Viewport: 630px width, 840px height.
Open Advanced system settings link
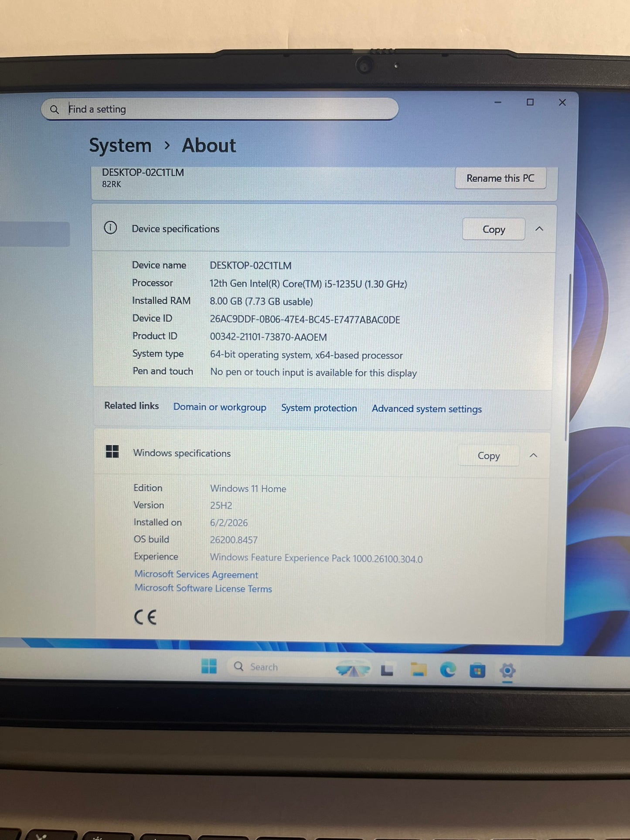[x=427, y=409]
